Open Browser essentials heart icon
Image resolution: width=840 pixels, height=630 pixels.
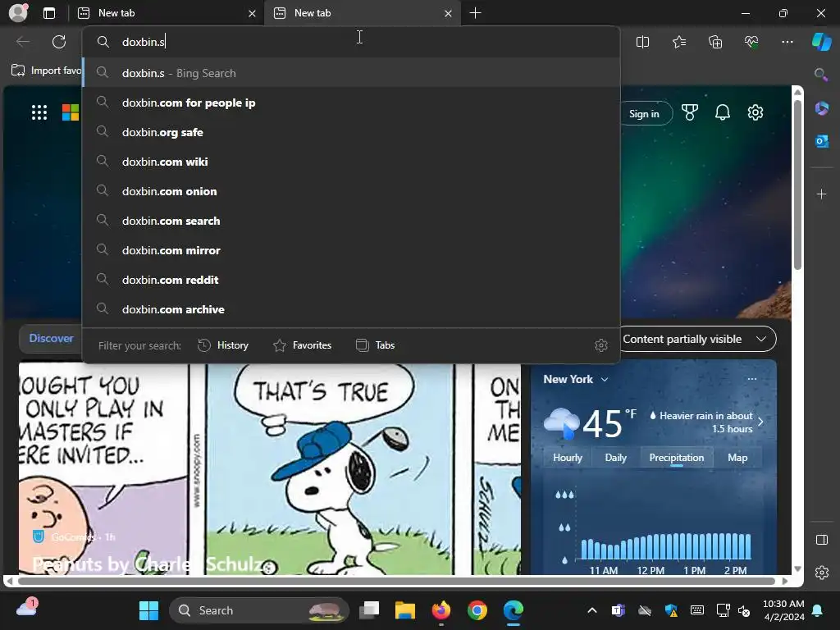(x=751, y=42)
